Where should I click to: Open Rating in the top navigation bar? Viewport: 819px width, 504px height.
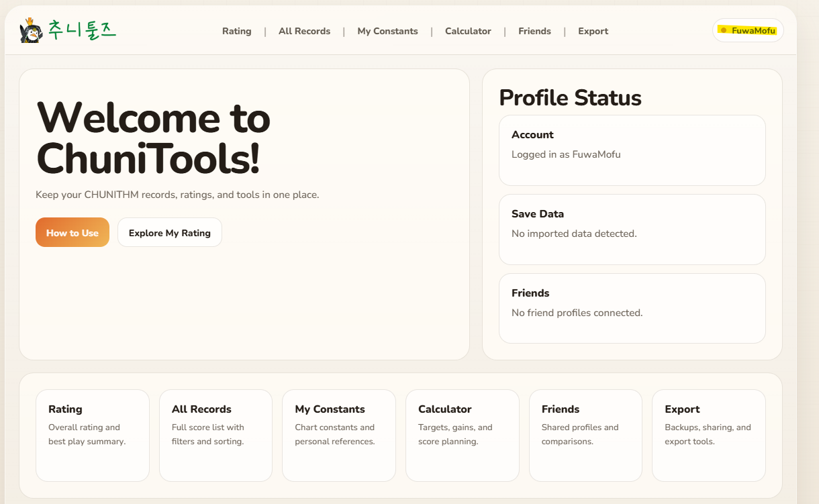(x=236, y=31)
